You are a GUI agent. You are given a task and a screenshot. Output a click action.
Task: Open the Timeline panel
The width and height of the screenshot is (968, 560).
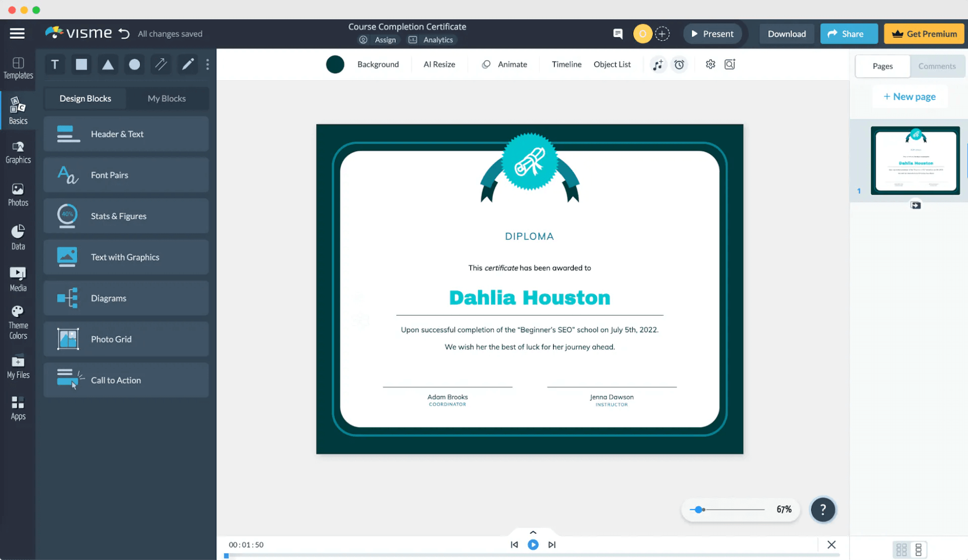(x=565, y=64)
